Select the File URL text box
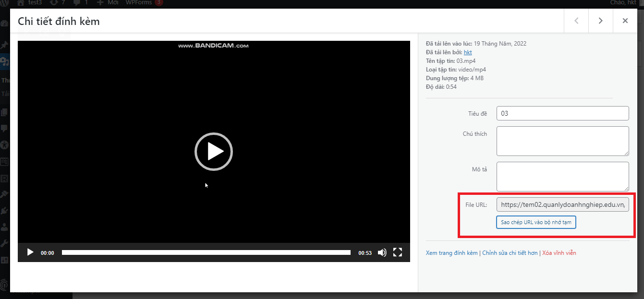The height and width of the screenshot is (299, 644). [x=562, y=204]
